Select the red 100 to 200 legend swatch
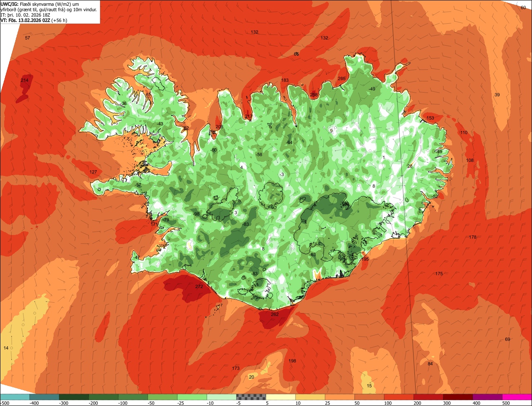 point(399,397)
